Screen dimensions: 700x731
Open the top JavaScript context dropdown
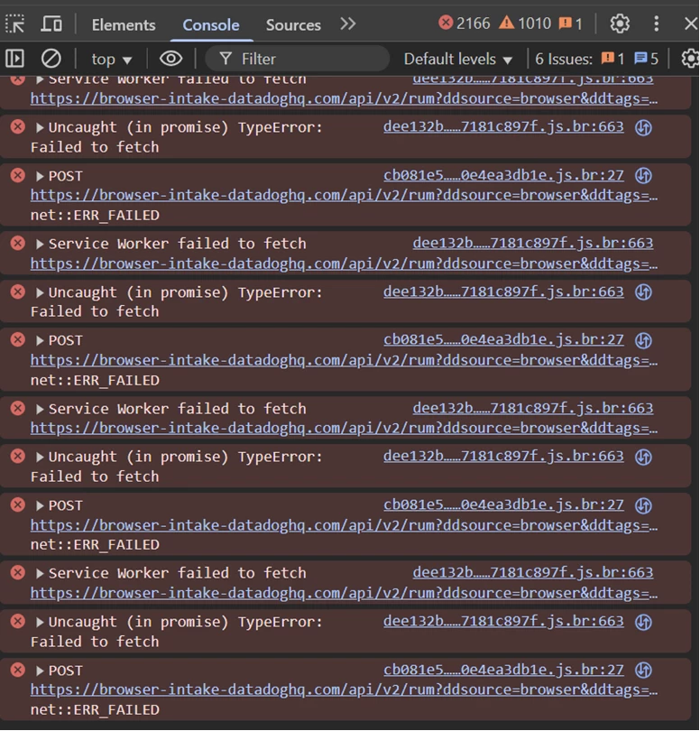[111, 60]
